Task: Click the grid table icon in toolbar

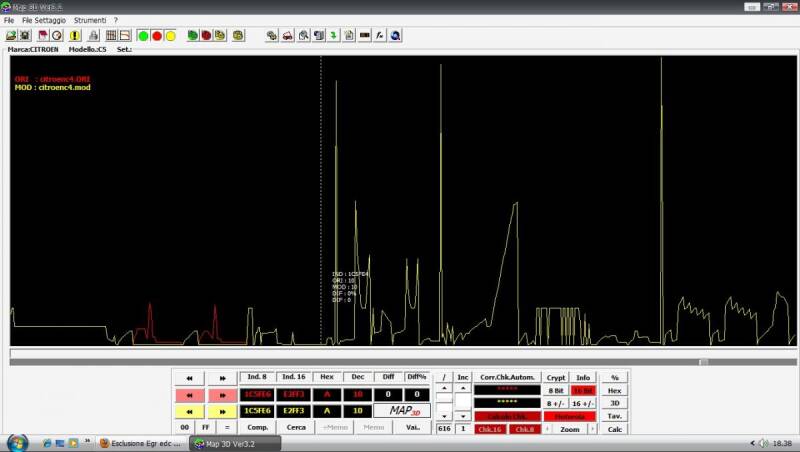Action: [111, 36]
